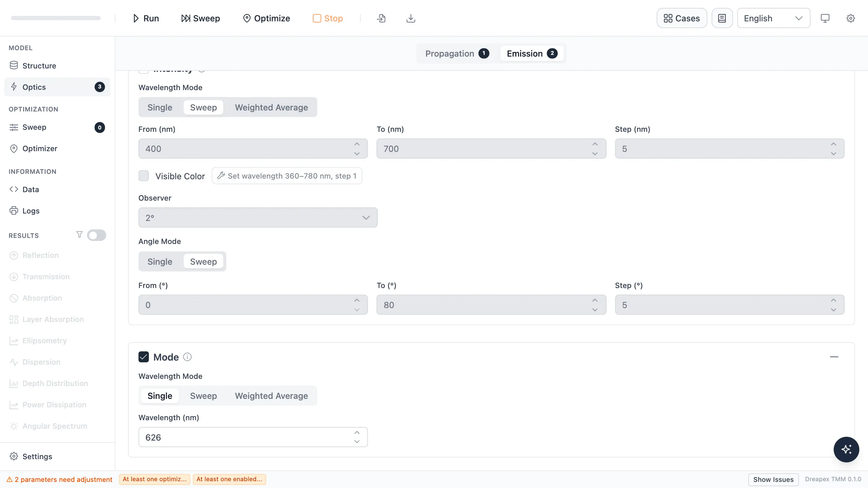Click the results filter funnel icon
Image resolution: width=868 pixels, height=488 pixels.
tap(79, 235)
